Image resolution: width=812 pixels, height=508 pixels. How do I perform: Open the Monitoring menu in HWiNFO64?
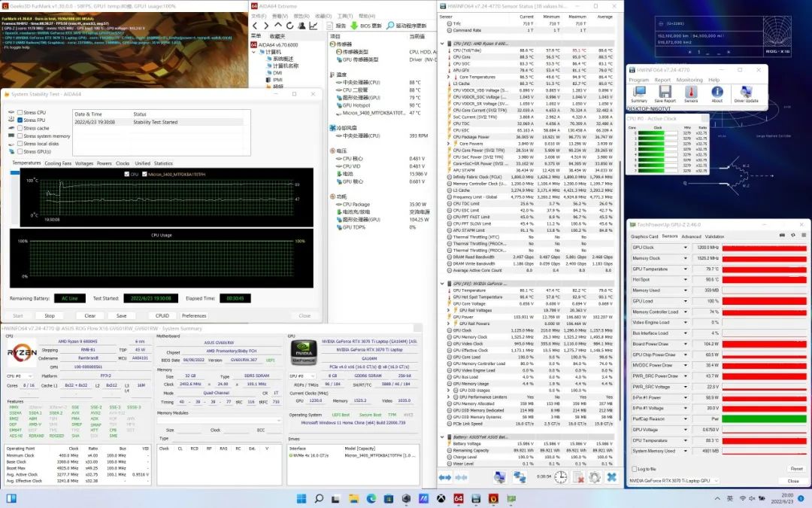[689, 80]
